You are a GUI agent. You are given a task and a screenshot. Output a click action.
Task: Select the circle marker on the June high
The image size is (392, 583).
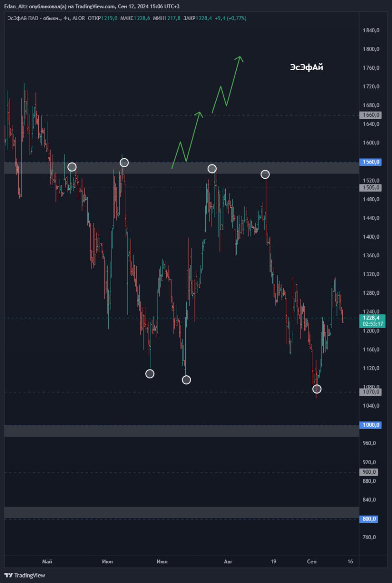(124, 163)
